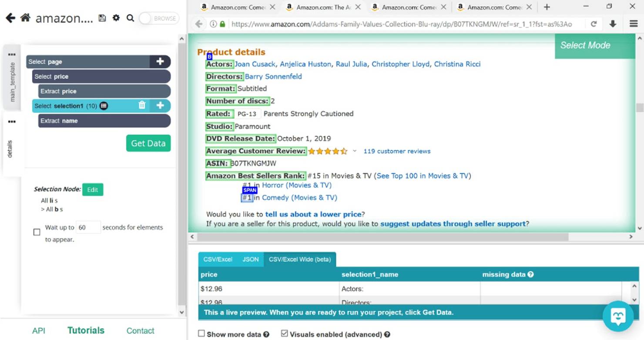Open the API link in footer
This screenshot has width=644, height=340.
39,331
